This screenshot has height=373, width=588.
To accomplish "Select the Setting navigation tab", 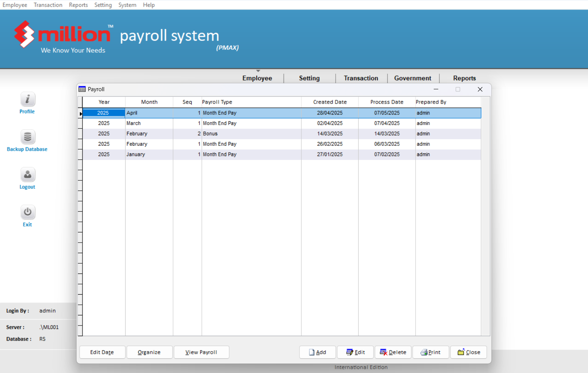I will pyautogui.click(x=309, y=78).
